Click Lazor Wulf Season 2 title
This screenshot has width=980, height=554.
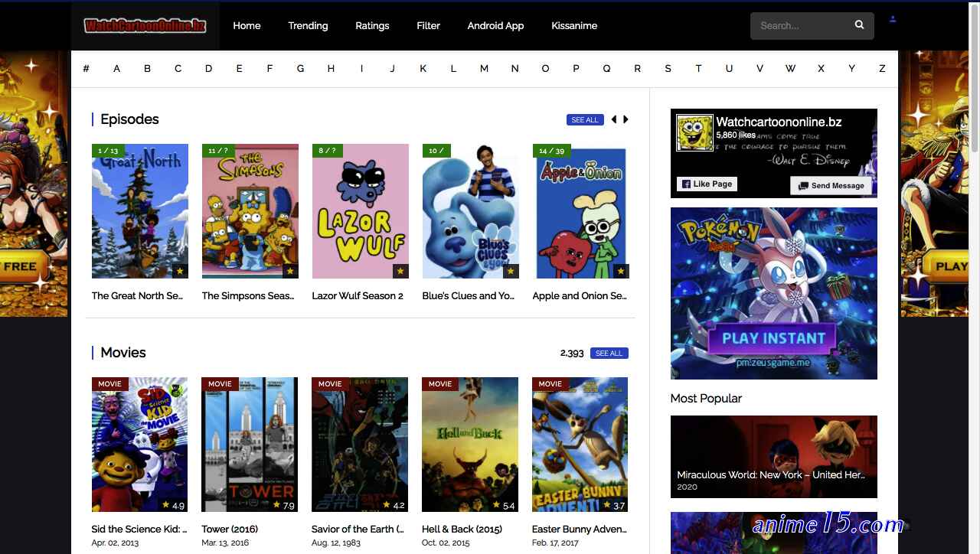[x=358, y=296]
